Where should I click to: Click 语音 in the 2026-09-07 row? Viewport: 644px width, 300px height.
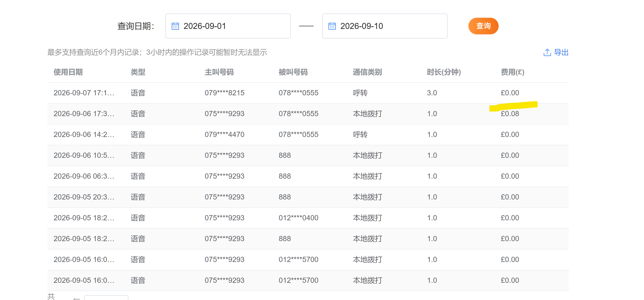point(138,93)
